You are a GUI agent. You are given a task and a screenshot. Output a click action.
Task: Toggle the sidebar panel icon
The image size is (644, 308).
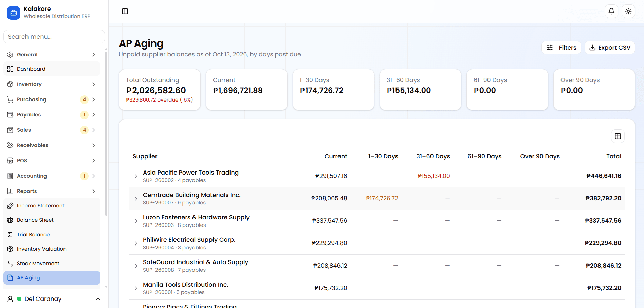tap(125, 11)
